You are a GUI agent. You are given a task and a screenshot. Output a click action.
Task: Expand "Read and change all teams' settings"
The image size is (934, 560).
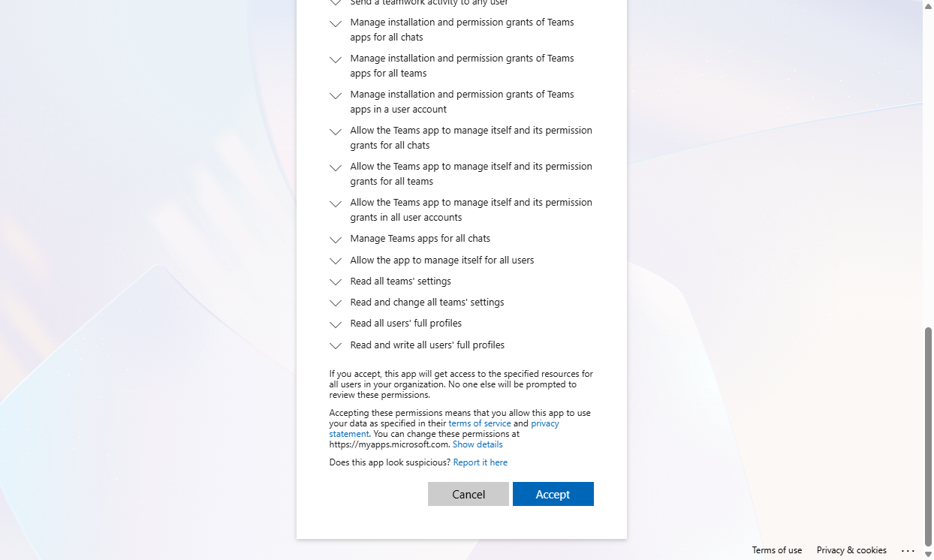pyautogui.click(x=336, y=304)
